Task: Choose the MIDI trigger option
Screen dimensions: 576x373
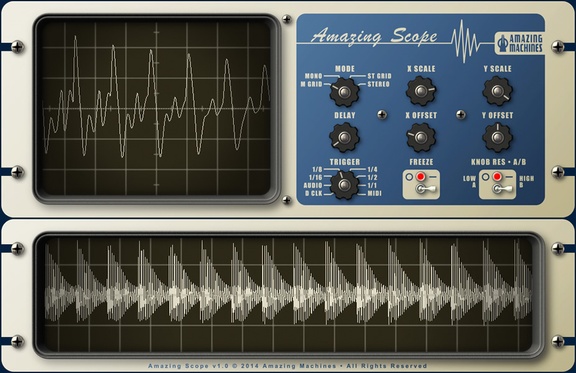Action: coord(374,193)
